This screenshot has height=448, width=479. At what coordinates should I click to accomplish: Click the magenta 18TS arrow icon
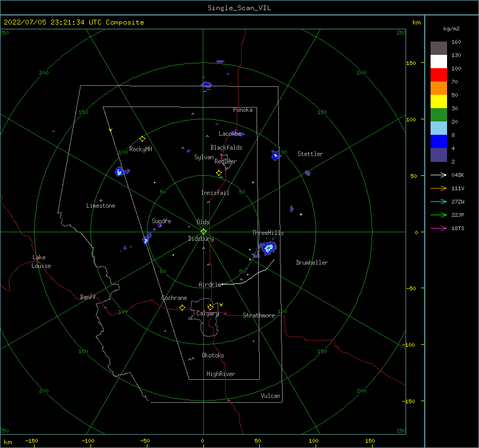pos(439,228)
